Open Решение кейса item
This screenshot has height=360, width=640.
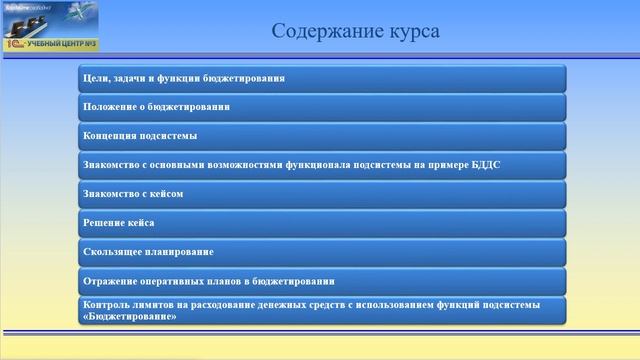[322, 223]
